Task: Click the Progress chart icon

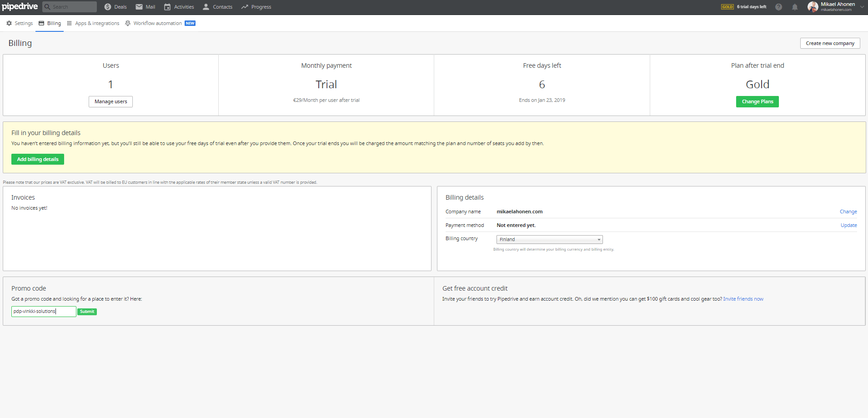Action: [245, 7]
